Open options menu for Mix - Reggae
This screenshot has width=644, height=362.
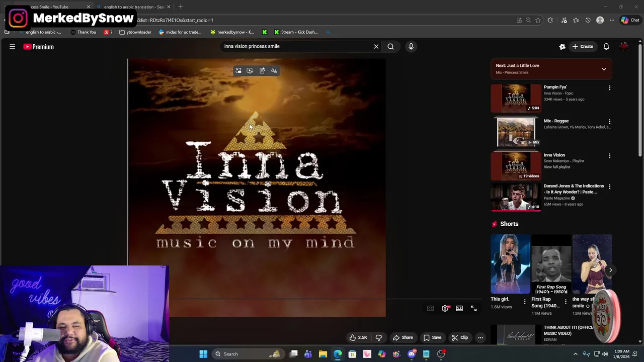click(609, 122)
